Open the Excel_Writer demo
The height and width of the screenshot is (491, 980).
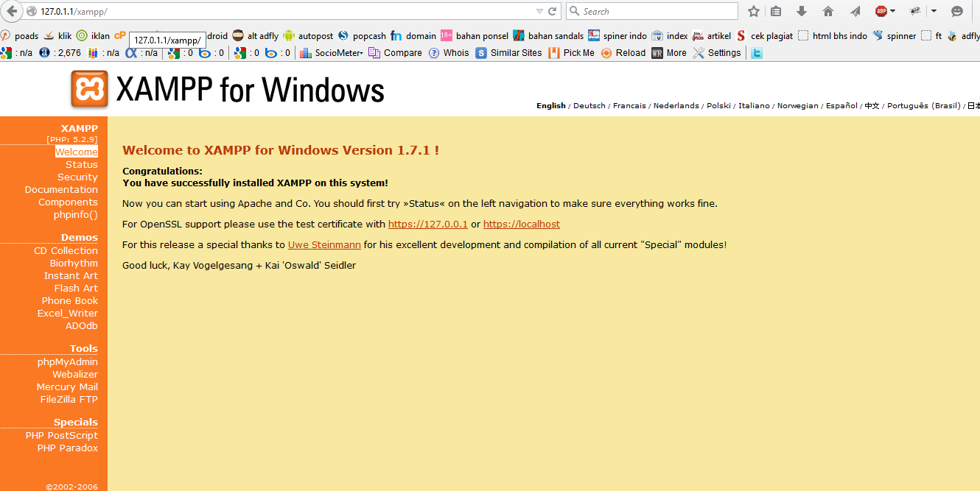(x=68, y=314)
